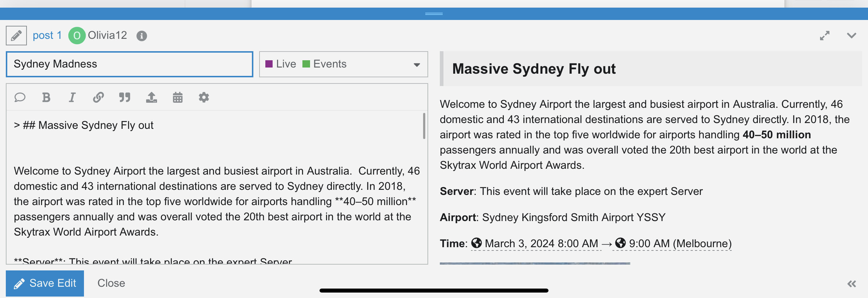Show edit info circle icon
This screenshot has height=298, width=868.
(141, 36)
